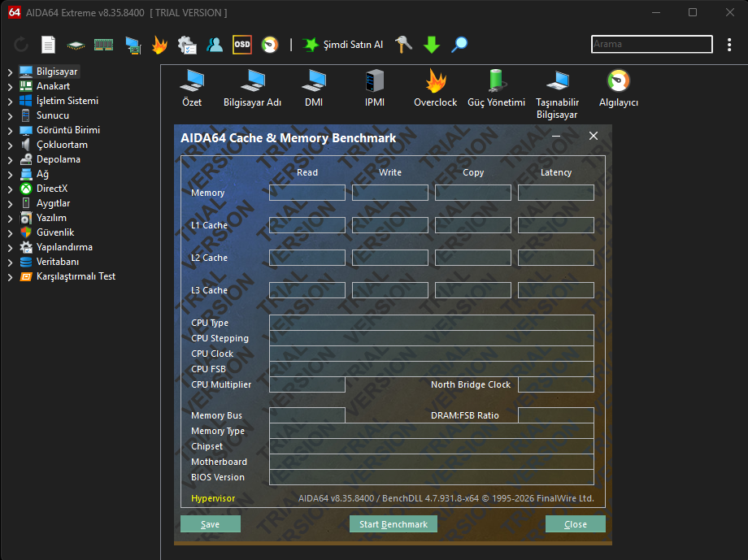The width and height of the screenshot is (748, 560).
Task: Click the CPU Type value field
Action: click(x=432, y=323)
